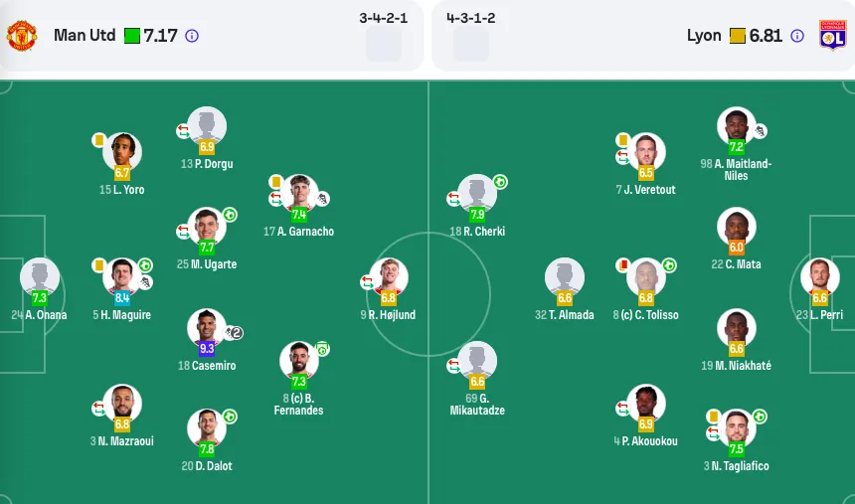Click the goal icon on D. Dalot
Image resolution: width=855 pixels, height=504 pixels.
click(230, 417)
